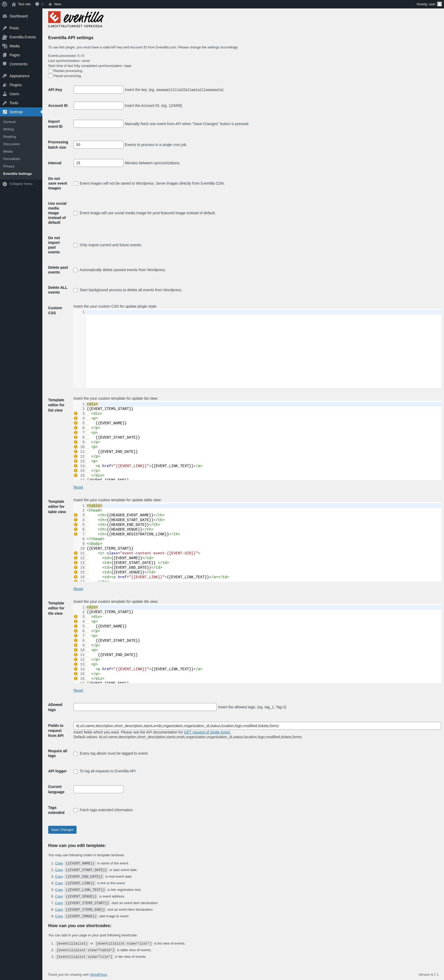Click the Eventilla Events sidebar icon
444x980 pixels.
coord(5,37)
